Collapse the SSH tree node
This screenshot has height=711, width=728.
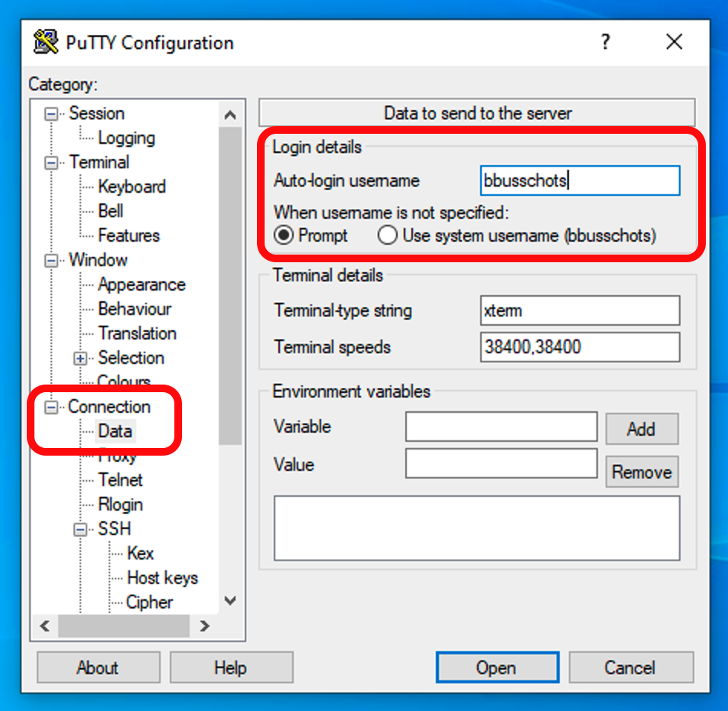[x=80, y=530]
